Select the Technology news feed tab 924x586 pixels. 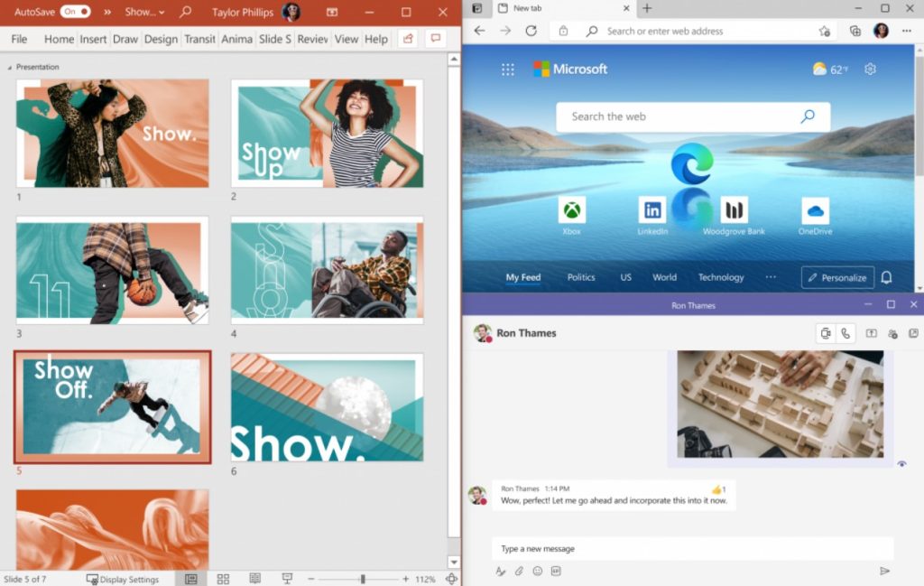721,277
